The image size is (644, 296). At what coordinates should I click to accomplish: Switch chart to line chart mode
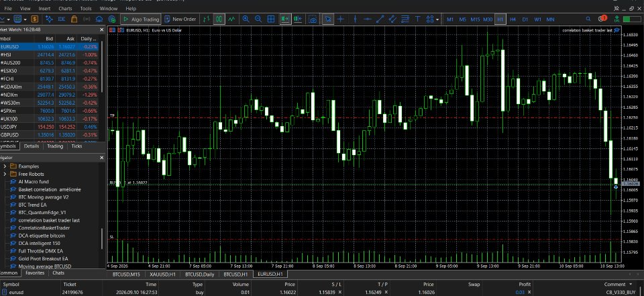(x=232, y=19)
